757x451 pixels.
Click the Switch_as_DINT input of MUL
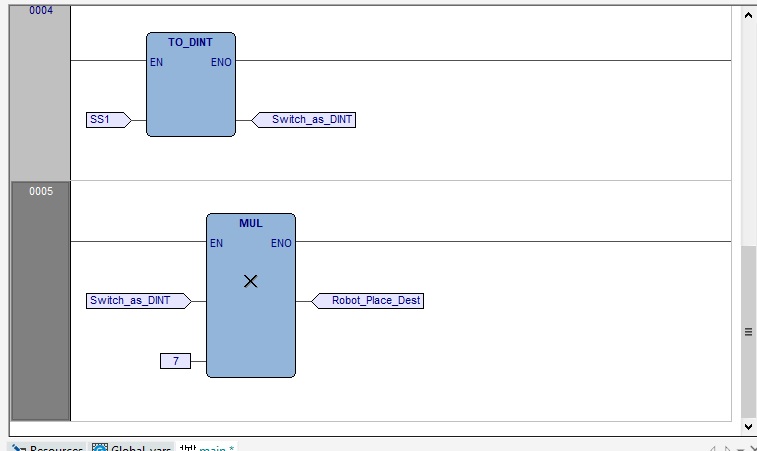[x=139, y=301]
